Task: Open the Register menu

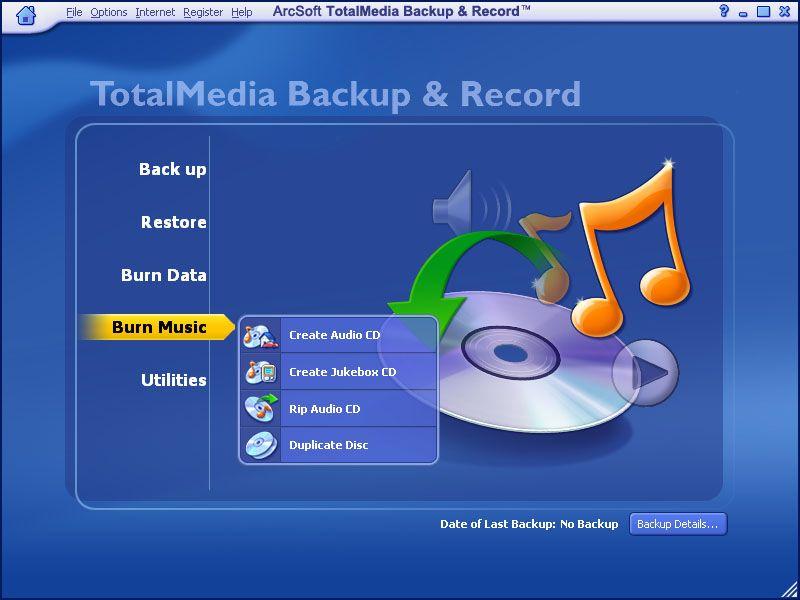Action: tap(203, 12)
